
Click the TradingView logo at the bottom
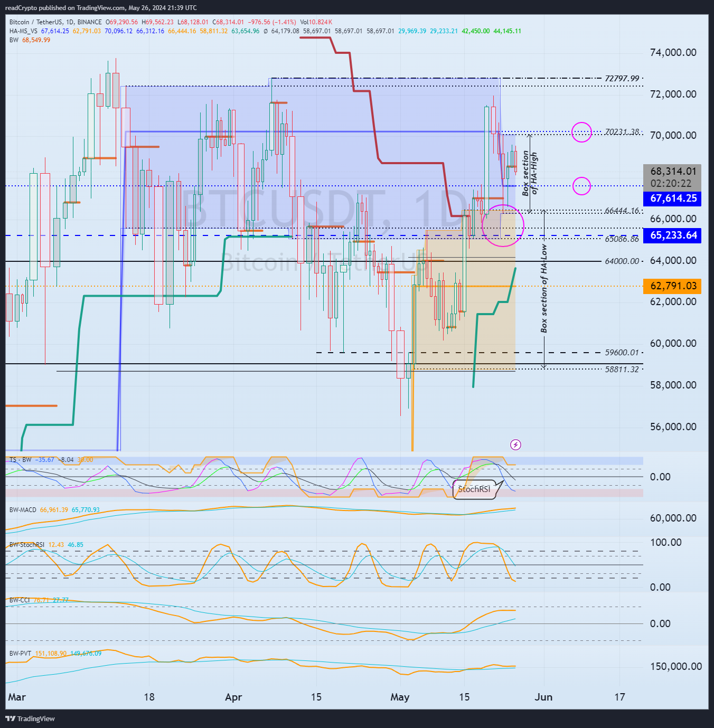30,718
